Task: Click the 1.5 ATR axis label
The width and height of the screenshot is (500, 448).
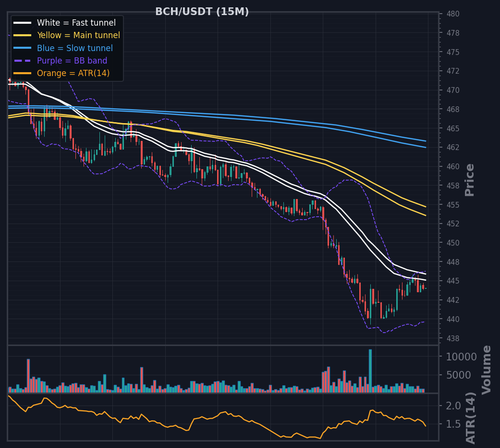Action: click(453, 424)
